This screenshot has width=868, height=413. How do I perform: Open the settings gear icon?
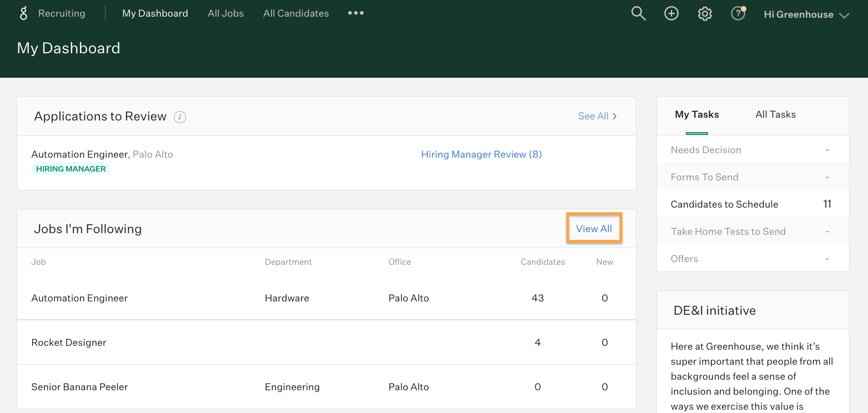point(705,14)
